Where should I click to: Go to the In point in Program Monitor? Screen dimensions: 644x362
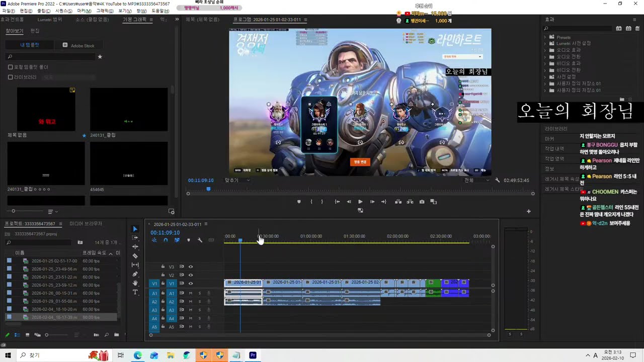(x=337, y=202)
